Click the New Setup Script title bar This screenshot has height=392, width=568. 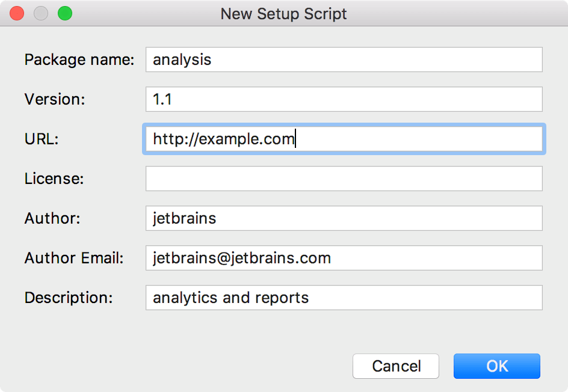click(284, 13)
